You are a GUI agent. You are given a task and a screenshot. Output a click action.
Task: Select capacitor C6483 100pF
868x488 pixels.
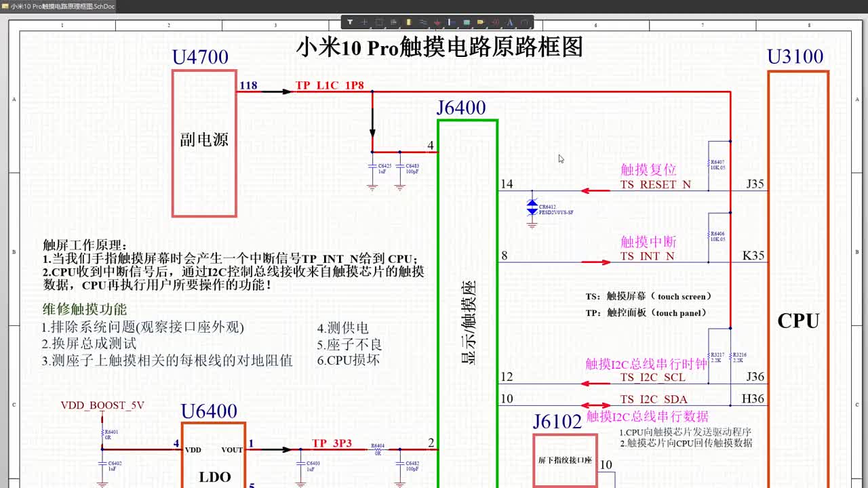pos(408,167)
